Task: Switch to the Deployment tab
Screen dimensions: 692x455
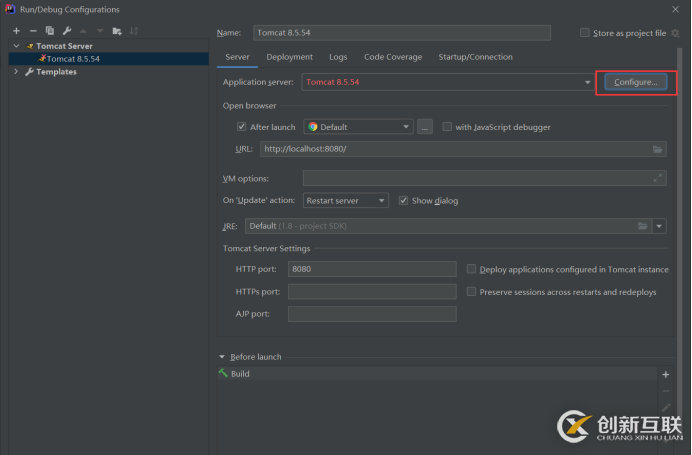Action: pyautogui.click(x=289, y=57)
